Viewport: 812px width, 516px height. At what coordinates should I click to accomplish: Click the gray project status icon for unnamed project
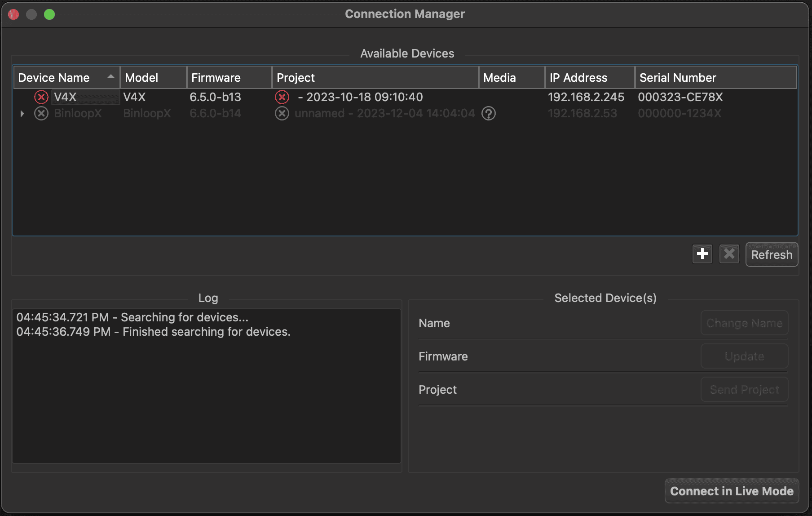282,113
